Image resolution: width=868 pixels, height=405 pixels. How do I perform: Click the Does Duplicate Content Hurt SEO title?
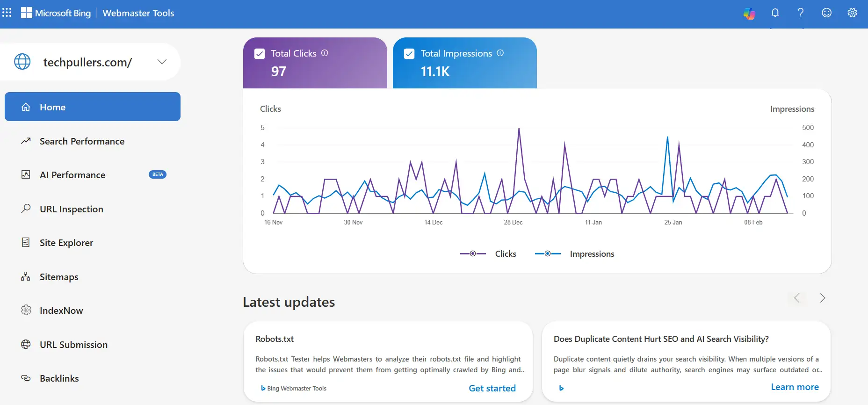(x=661, y=339)
